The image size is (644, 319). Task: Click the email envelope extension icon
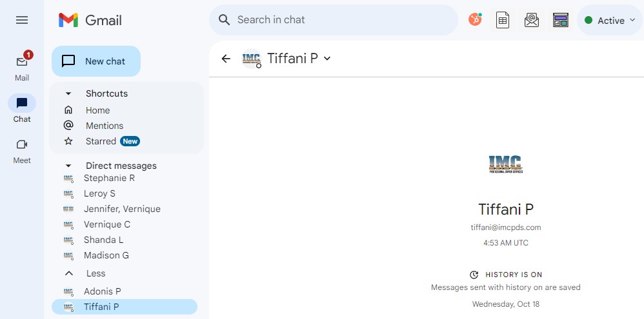coord(532,20)
